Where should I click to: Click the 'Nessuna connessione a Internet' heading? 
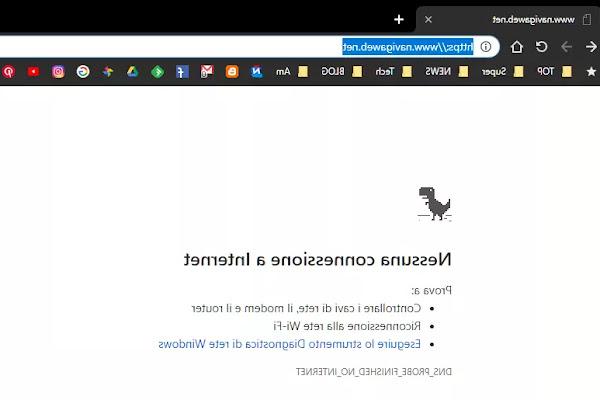[318, 260]
